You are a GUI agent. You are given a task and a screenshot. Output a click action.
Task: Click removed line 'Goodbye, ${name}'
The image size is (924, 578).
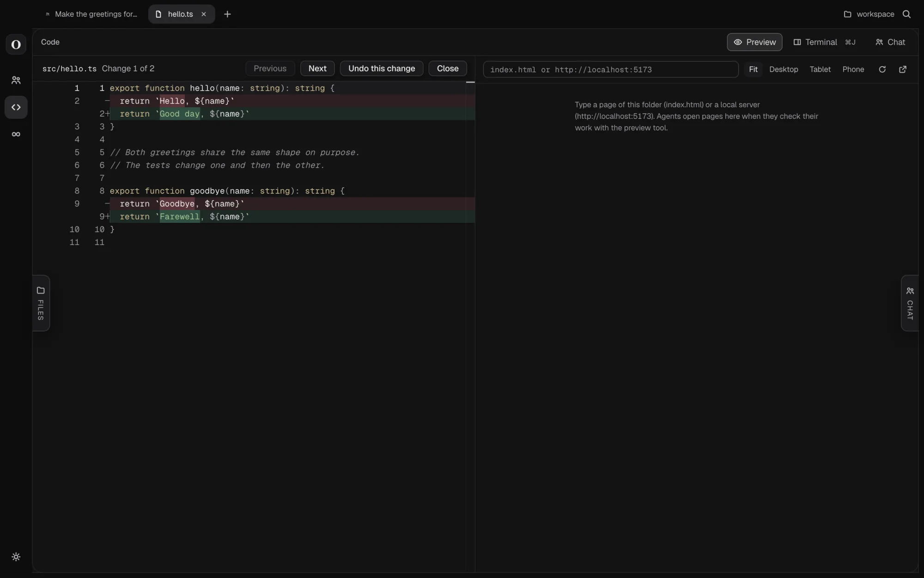tap(292, 203)
